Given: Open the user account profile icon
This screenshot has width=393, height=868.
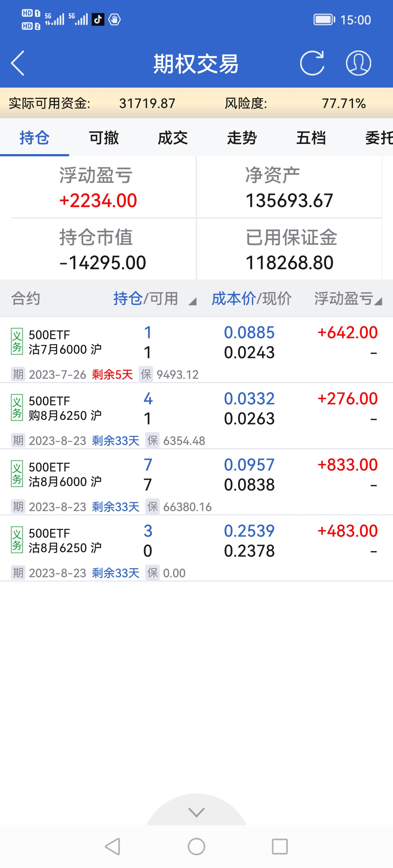Looking at the screenshot, I should pos(358,63).
